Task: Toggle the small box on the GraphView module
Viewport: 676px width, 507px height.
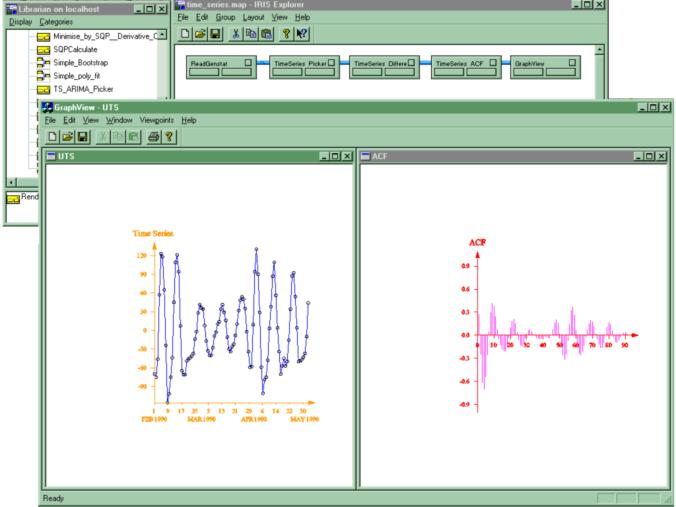Action: pyautogui.click(x=572, y=62)
